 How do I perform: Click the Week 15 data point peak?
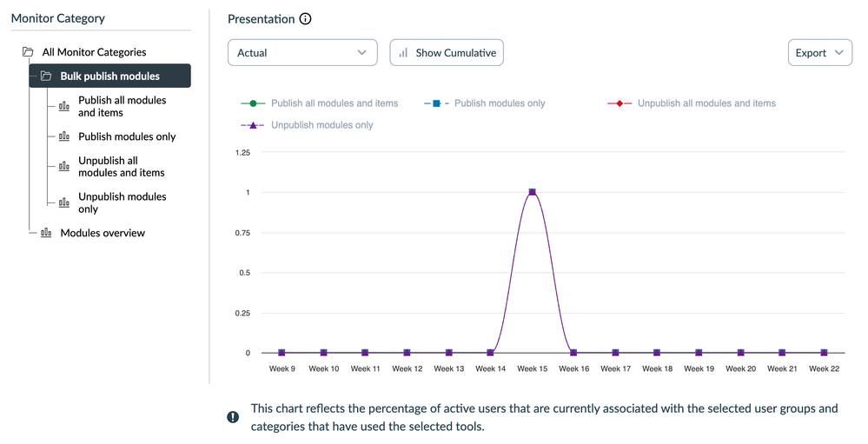(x=532, y=192)
